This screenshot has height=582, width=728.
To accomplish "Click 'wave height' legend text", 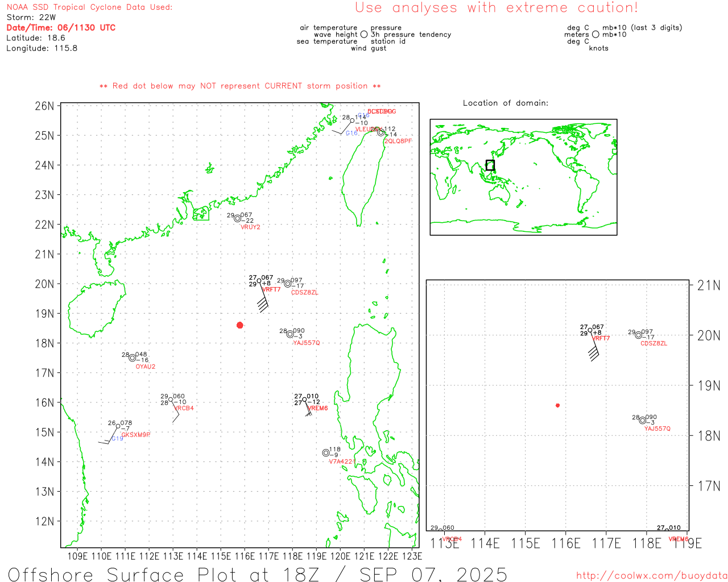I will pyautogui.click(x=336, y=35).
